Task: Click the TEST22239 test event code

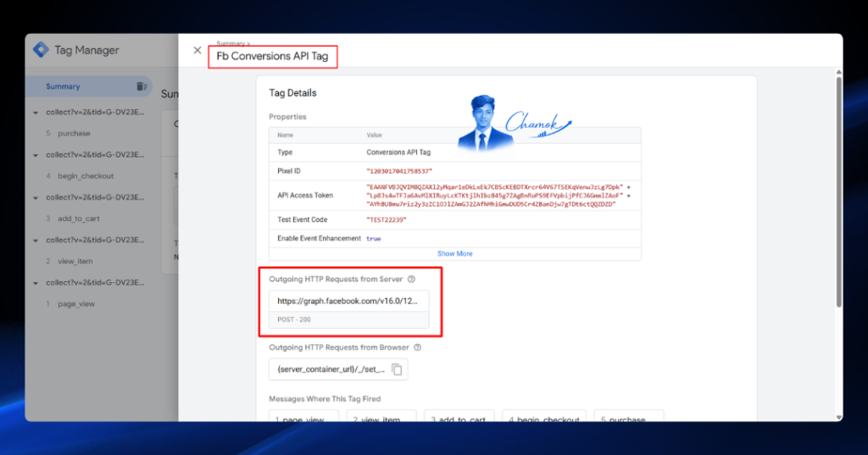Action: (387, 219)
